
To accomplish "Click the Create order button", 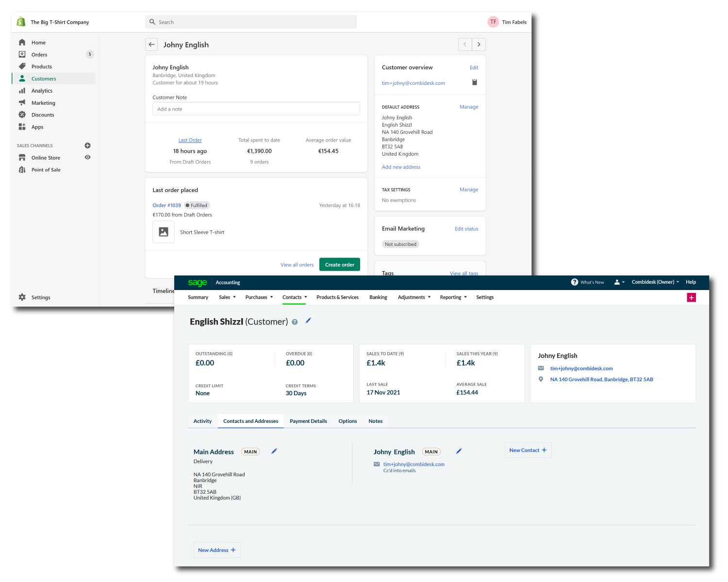I will click(x=339, y=264).
